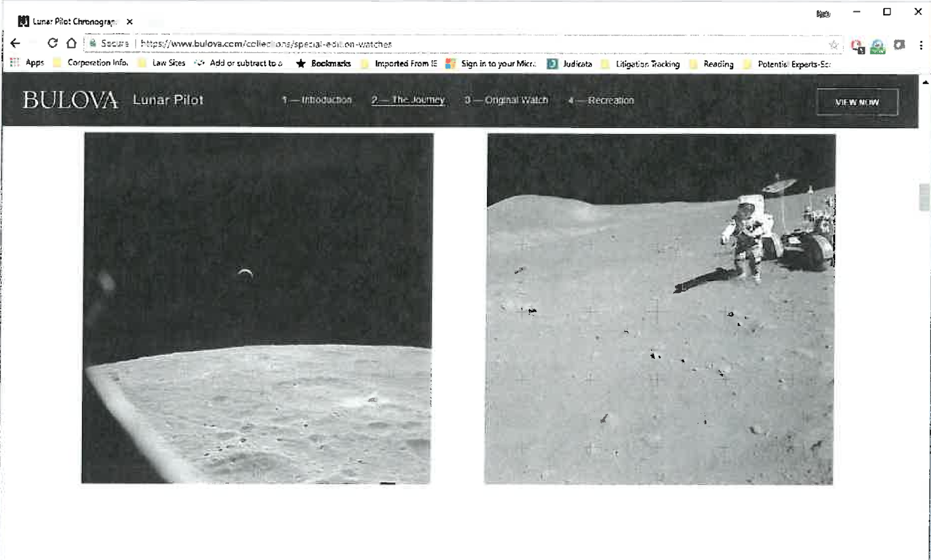Open the Reading bookmark folder
931x560 pixels.
click(x=712, y=64)
